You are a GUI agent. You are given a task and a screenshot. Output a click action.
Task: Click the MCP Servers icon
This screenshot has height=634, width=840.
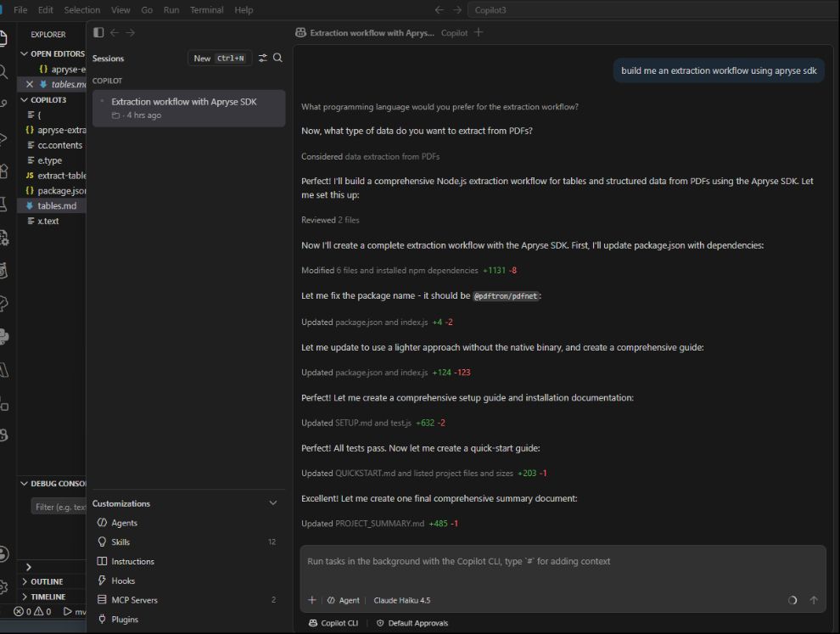click(102, 600)
